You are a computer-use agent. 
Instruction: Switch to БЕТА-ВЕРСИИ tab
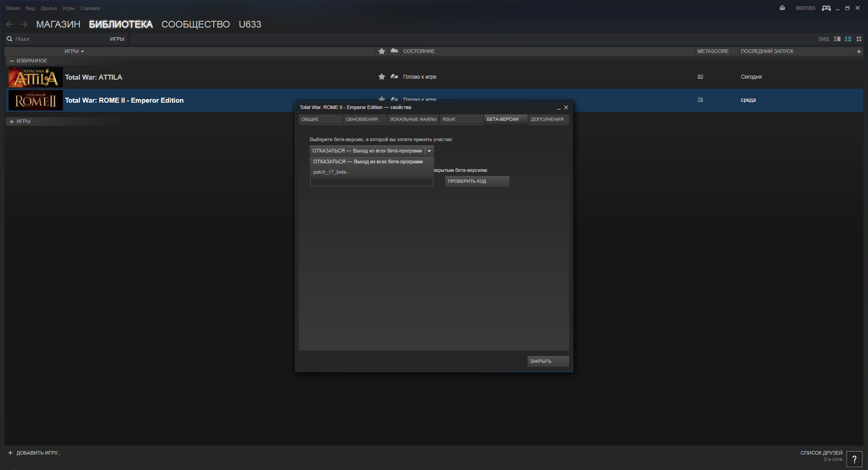point(506,119)
